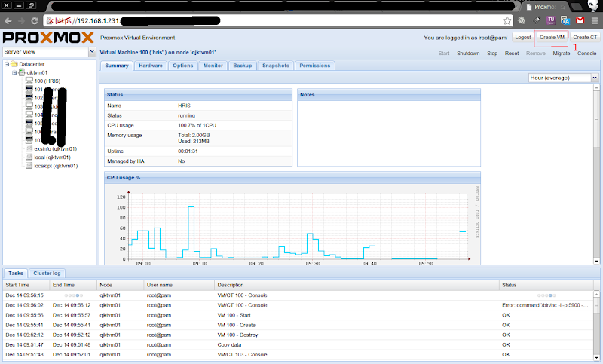
Task: Click the Start Time column header
Action: [x=26, y=285]
